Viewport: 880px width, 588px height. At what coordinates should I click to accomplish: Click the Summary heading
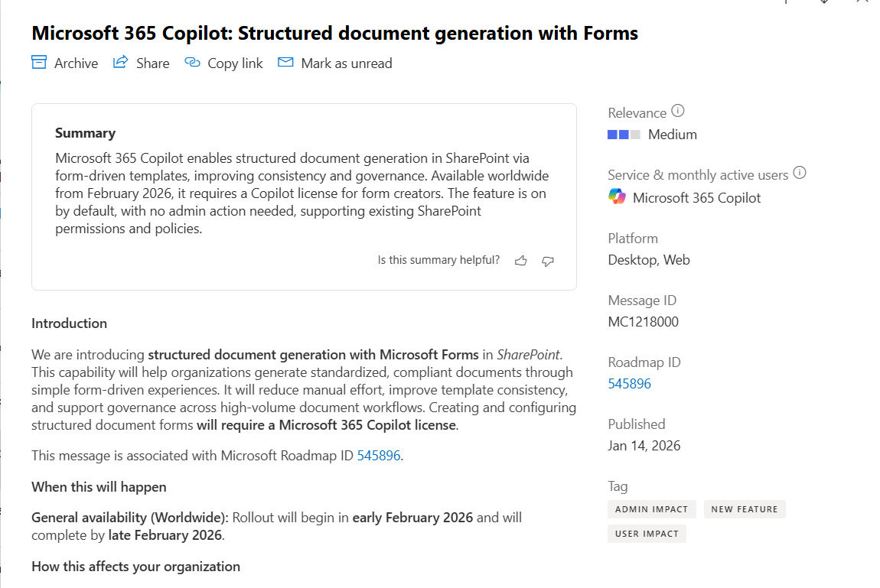85,133
